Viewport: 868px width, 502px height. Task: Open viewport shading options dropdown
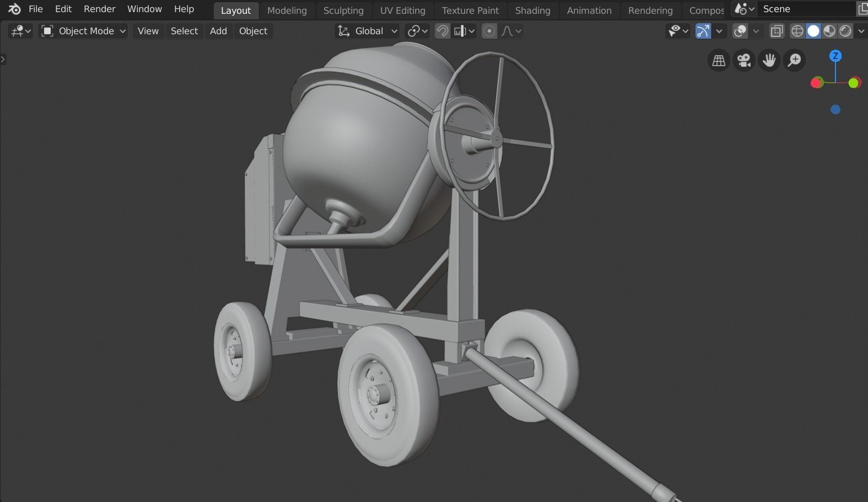tap(861, 31)
